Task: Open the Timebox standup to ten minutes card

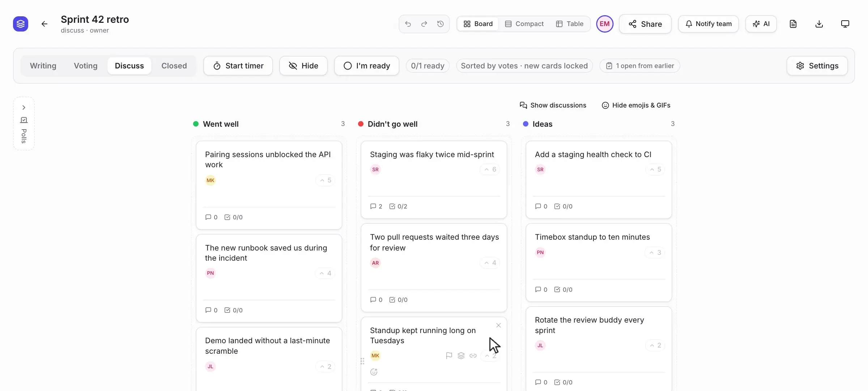Action: [599, 262]
